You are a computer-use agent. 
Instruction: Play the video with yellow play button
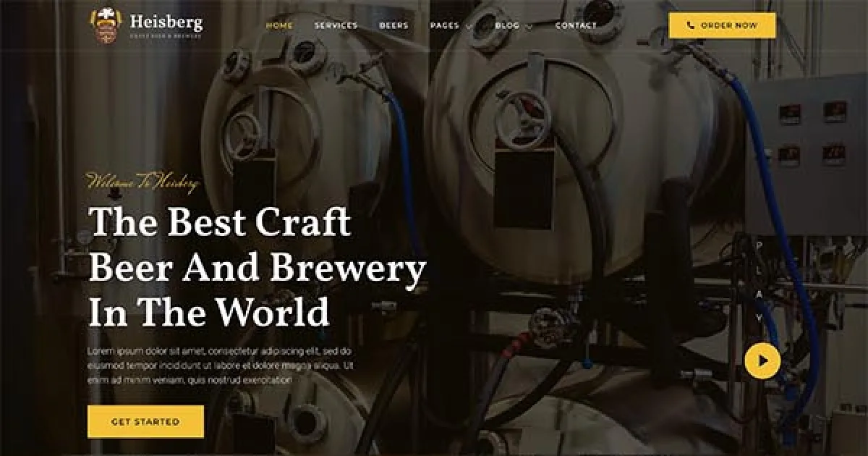762,360
